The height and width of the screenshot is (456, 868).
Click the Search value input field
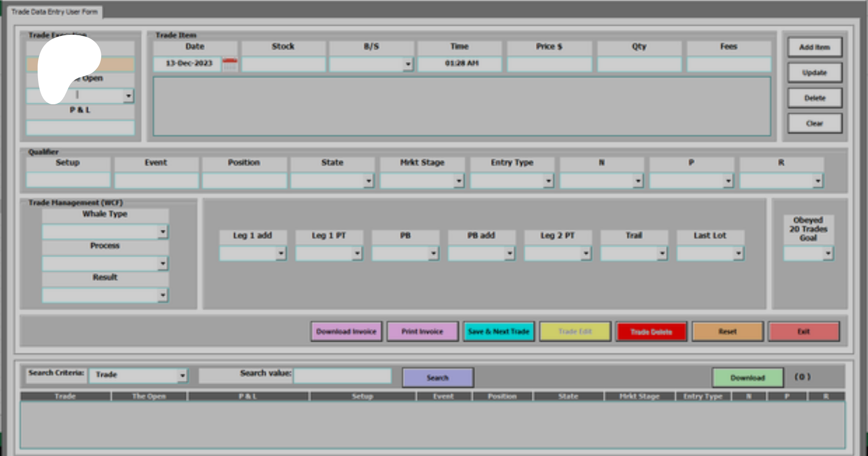342,376
